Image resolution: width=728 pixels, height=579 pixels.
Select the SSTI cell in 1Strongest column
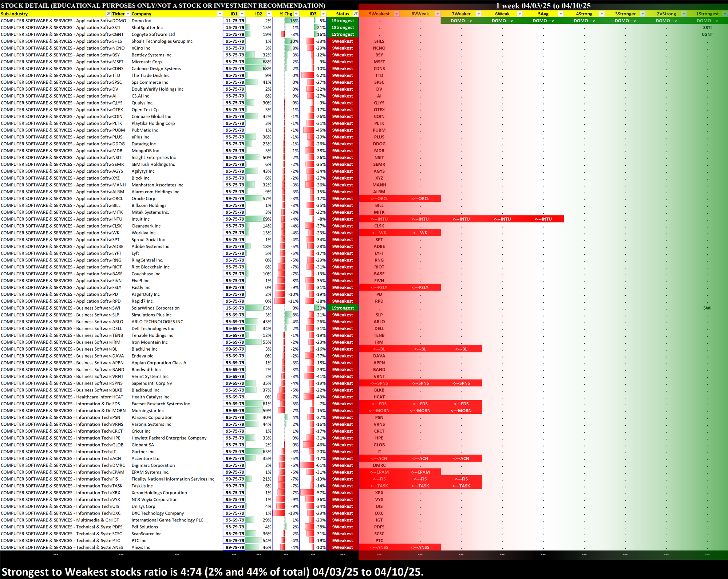(x=707, y=28)
